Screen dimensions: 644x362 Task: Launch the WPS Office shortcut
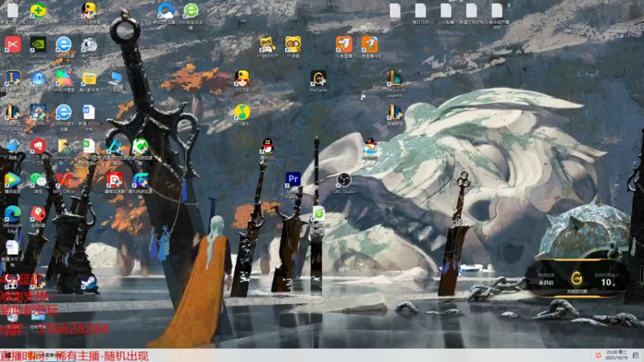(x=64, y=179)
